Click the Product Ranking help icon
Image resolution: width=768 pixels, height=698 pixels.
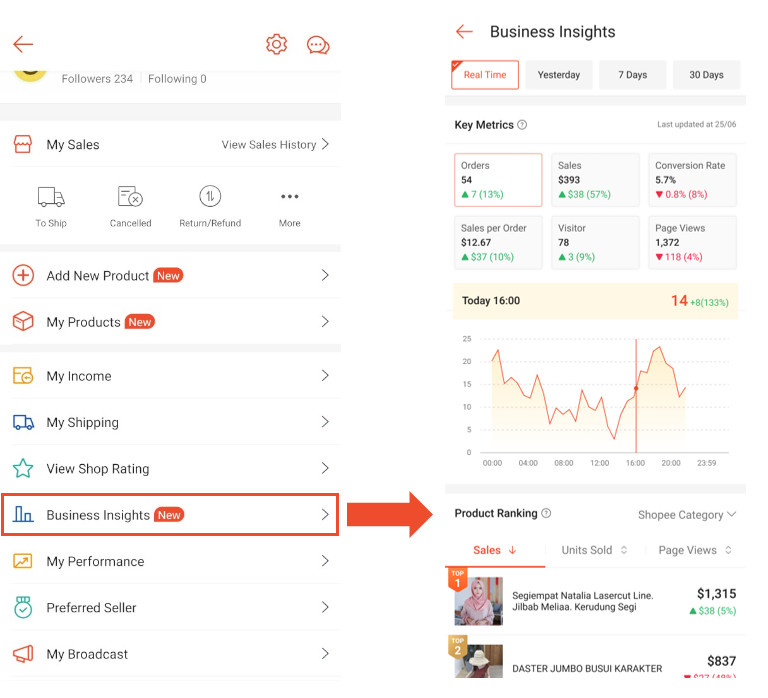pyautogui.click(x=546, y=513)
